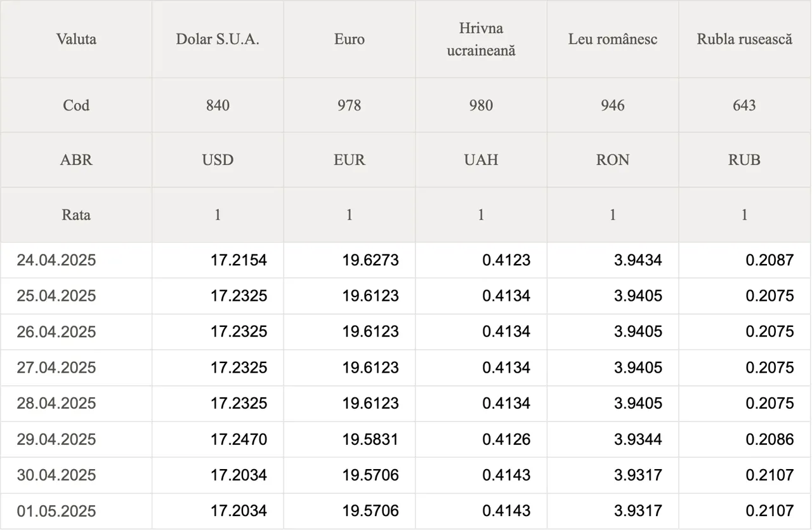Select the Euro column header

pyautogui.click(x=350, y=39)
